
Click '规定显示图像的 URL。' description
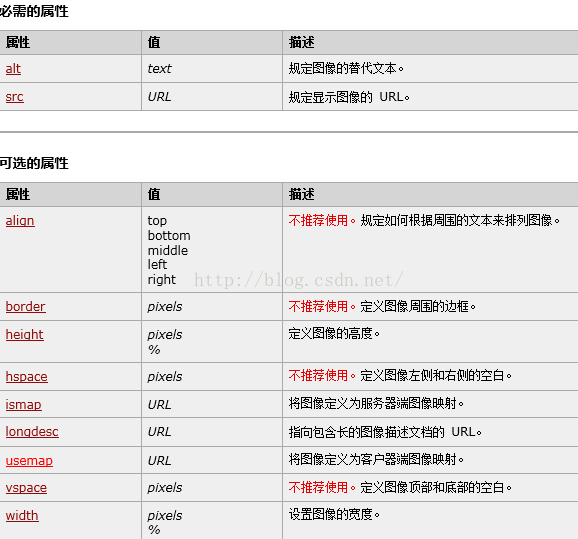(349, 97)
